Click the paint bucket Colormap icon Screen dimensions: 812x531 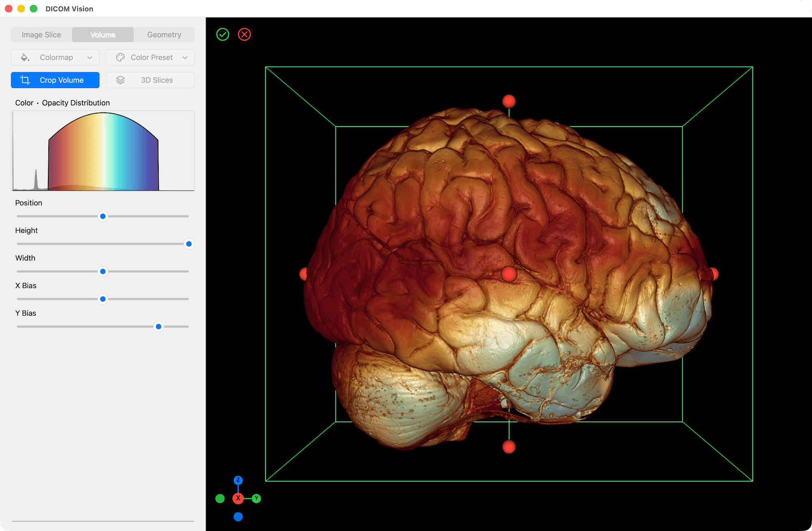25,57
